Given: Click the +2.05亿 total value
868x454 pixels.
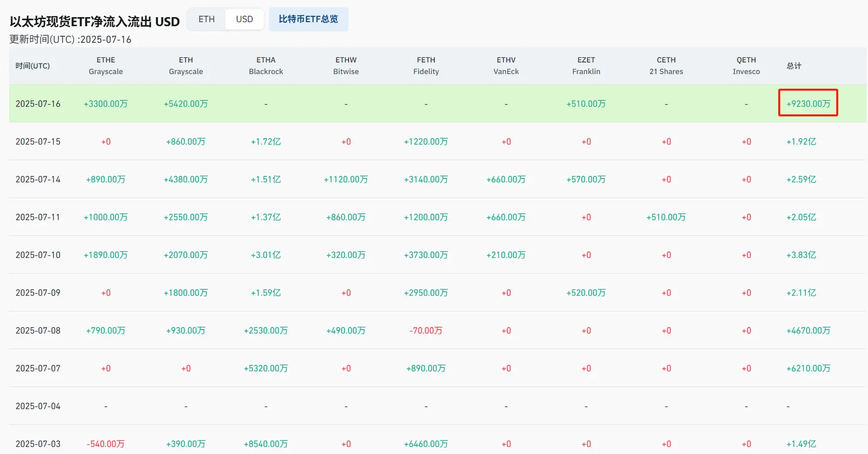Looking at the screenshot, I should point(801,217).
